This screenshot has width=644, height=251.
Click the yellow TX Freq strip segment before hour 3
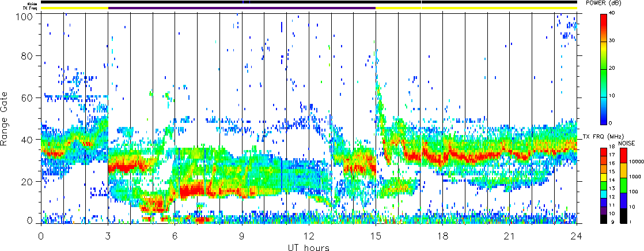coord(74,8)
